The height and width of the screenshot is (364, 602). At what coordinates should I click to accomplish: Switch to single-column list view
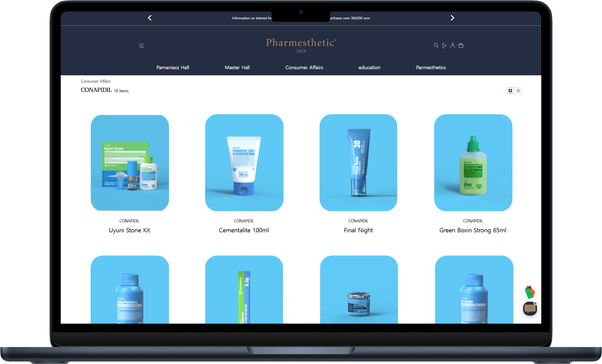tap(518, 91)
